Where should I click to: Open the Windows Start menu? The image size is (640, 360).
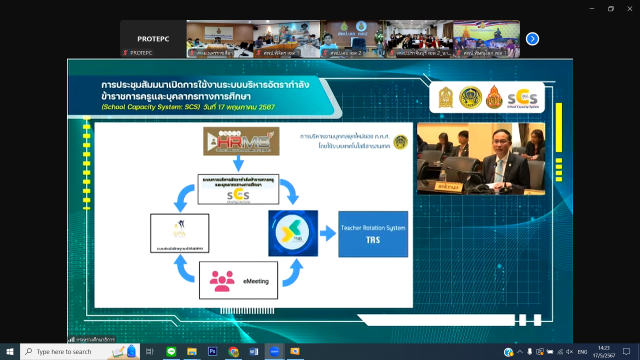pyautogui.click(x=10, y=351)
